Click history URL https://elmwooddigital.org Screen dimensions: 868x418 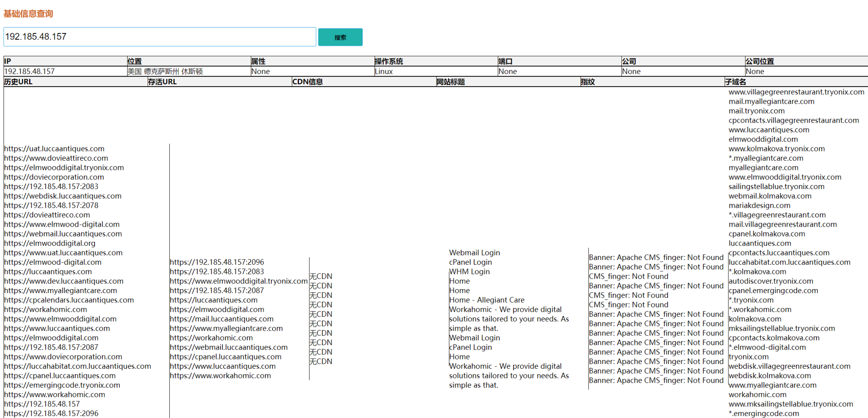50,243
